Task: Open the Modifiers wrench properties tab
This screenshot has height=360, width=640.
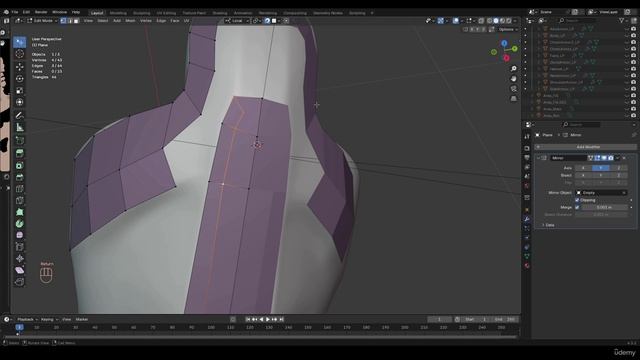Action: point(527,219)
